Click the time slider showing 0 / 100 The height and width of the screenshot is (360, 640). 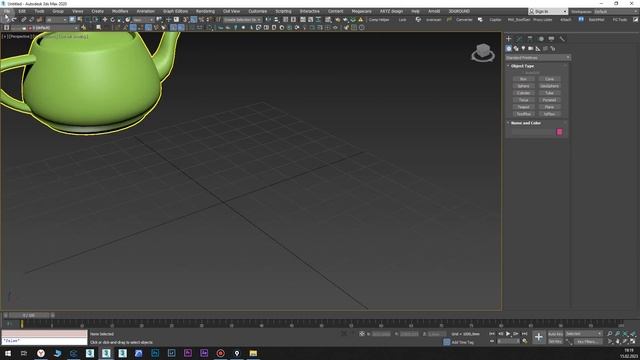coord(29,315)
